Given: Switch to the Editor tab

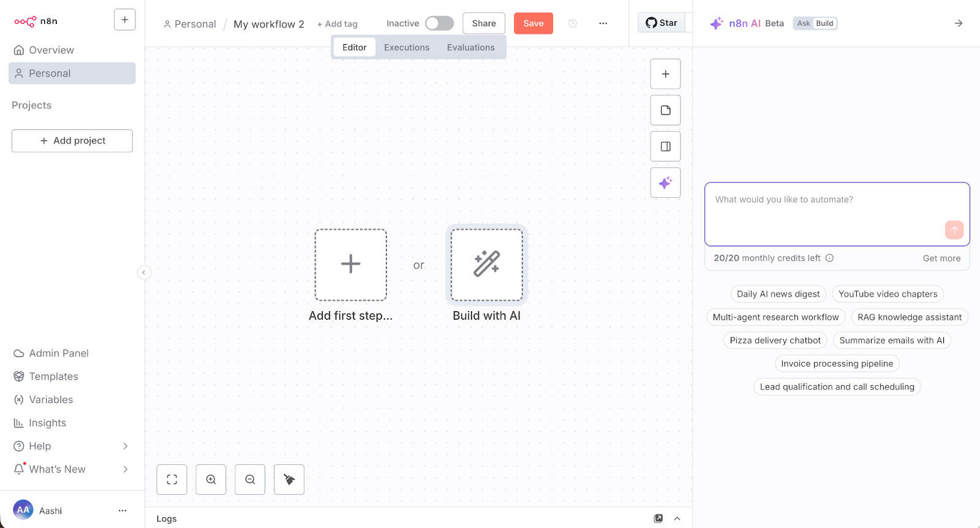Looking at the screenshot, I should click(355, 47).
